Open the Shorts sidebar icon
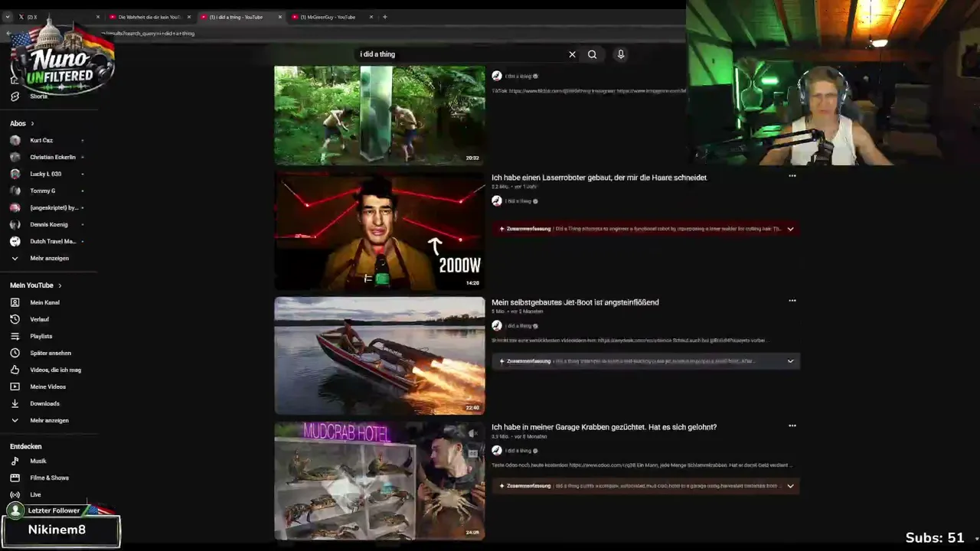This screenshot has width=980, height=551. pos(15,96)
